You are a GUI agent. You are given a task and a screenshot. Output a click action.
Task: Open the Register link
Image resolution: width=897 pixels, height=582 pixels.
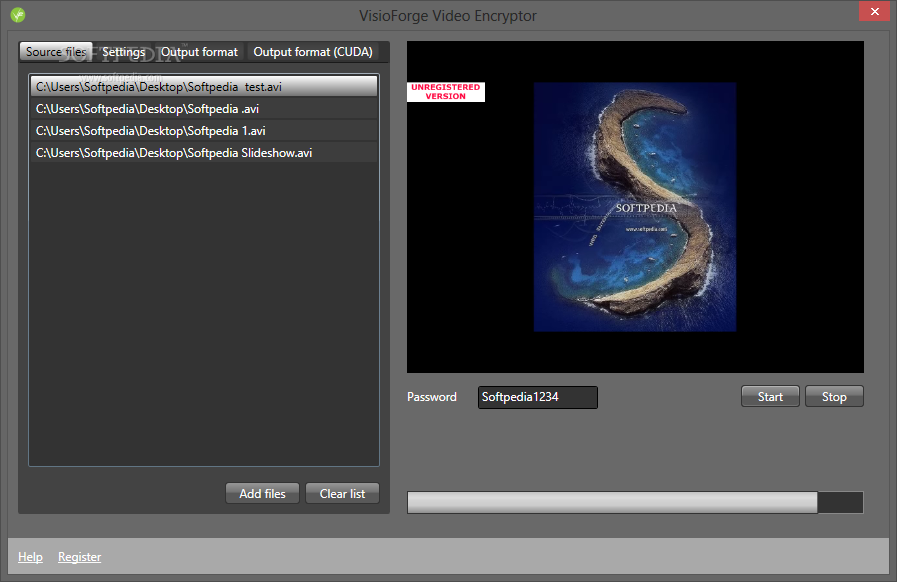(x=80, y=557)
